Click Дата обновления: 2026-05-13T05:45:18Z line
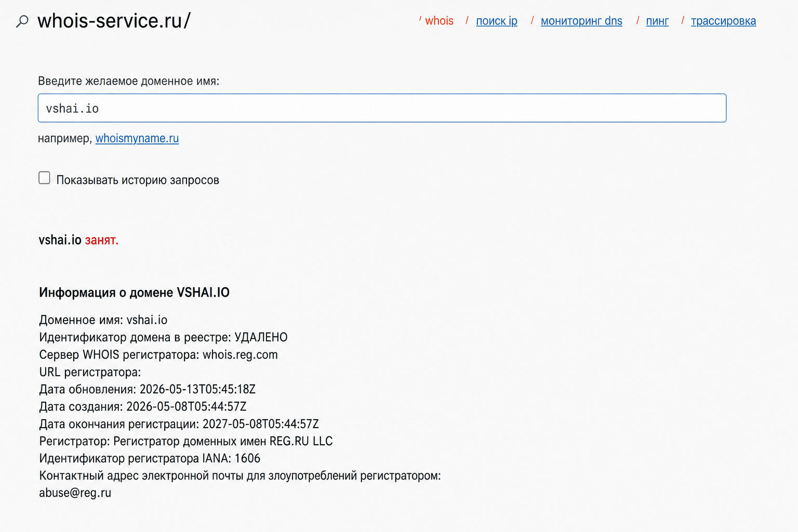This screenshot has height=532, width=798. [148, 389]
